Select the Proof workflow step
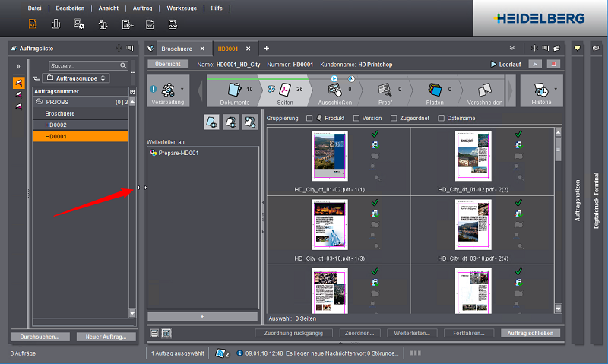 point(385,90)
